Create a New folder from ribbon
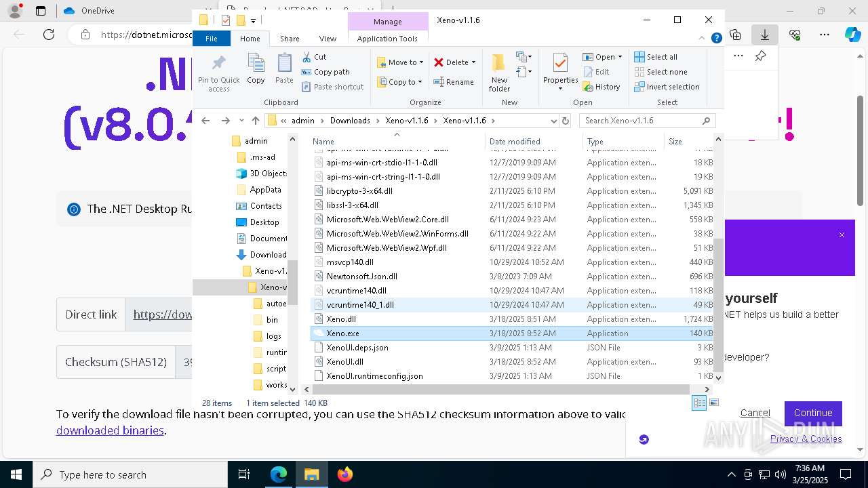 (499, 73)
